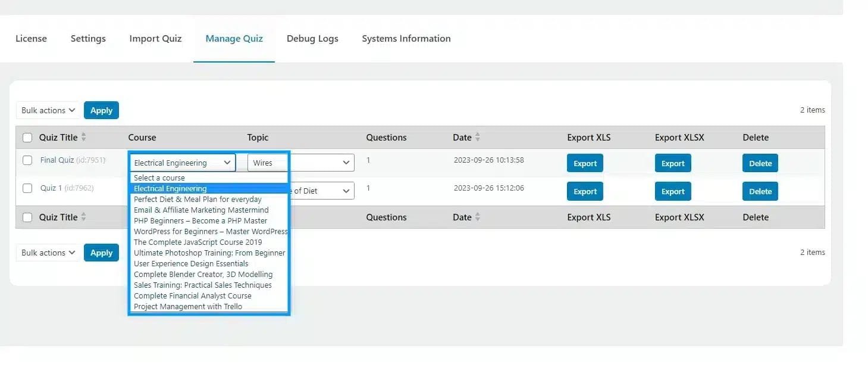This screenshot has height=386, width=868.
Task: Select the Manage Quiz tab
Action: click(234, 39)
